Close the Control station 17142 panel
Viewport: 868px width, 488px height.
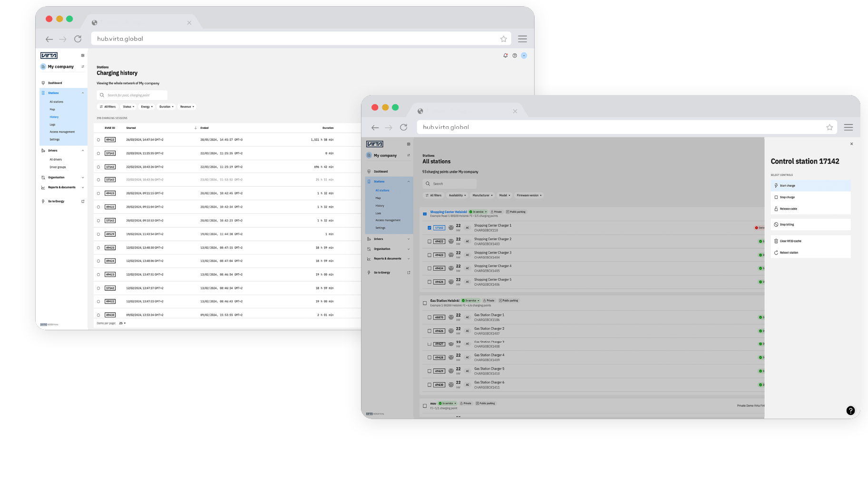pyautogui.click(x=851, y=144)
